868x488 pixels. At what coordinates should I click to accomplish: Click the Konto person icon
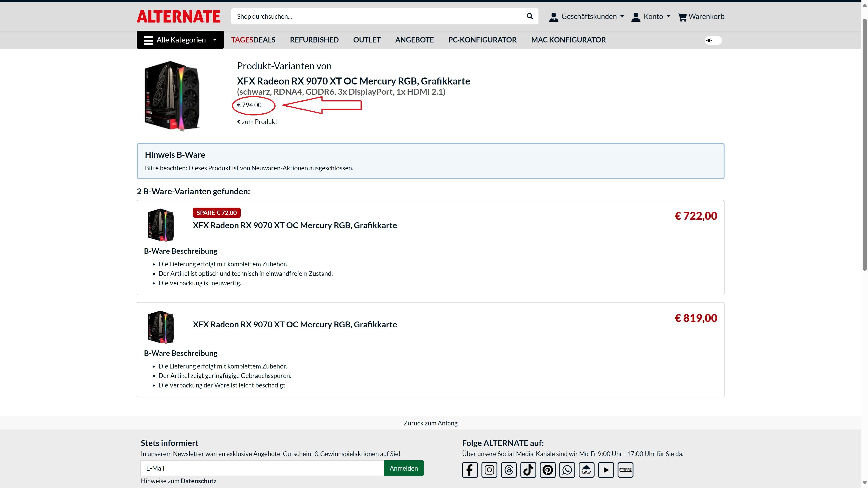coord(636,17)
